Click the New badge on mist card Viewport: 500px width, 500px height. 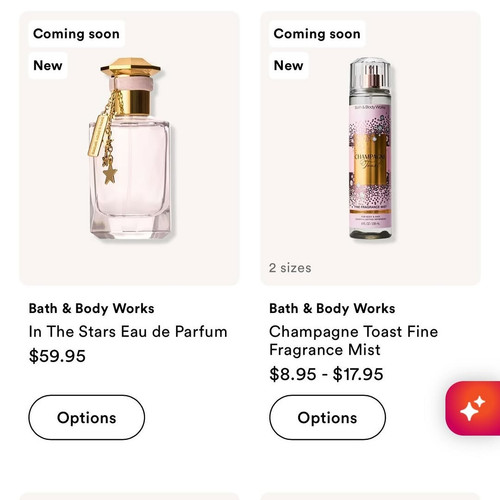(x=288, y=65)
